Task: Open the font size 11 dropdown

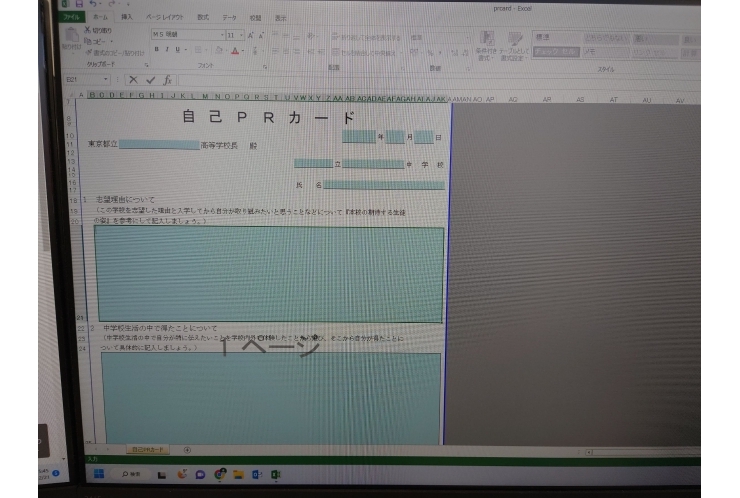Action: click(242, 35)
